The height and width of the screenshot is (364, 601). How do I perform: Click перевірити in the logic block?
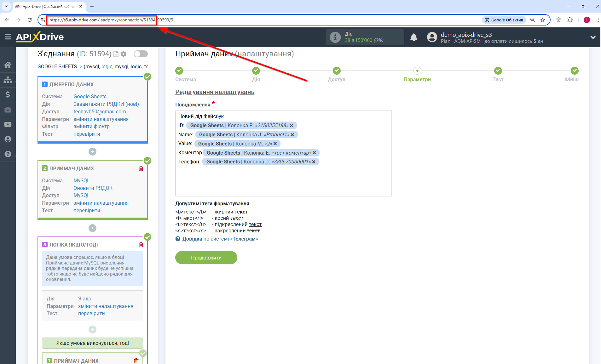point(91,313)
